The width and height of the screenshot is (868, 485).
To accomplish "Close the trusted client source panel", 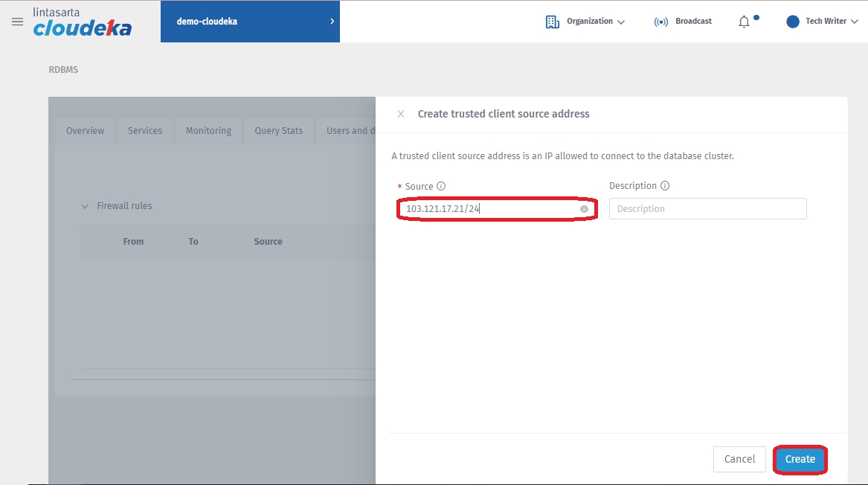I will (x=401, y=114).
